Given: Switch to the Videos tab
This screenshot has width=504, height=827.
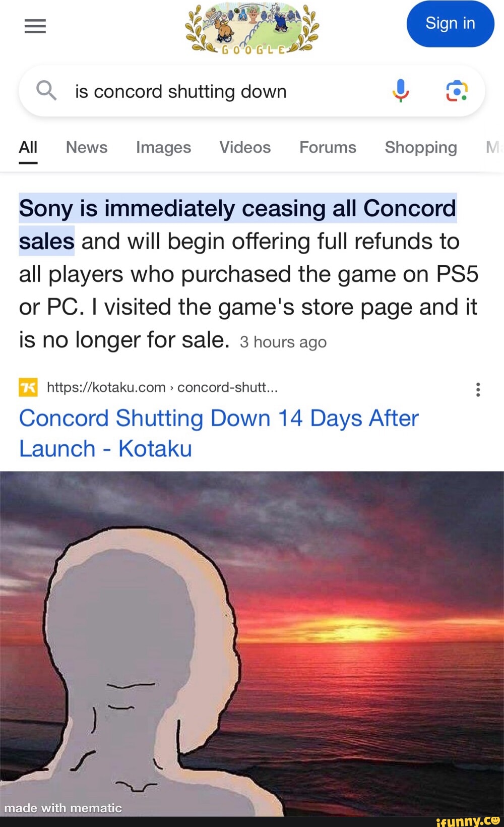Looking at the screenshot, I should 245,148.
